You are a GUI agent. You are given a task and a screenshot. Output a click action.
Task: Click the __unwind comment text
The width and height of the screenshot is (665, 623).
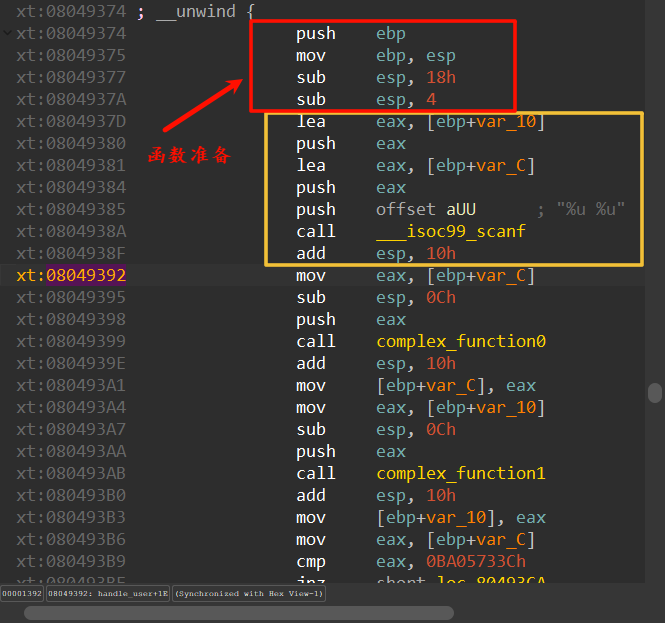point(196,11)
